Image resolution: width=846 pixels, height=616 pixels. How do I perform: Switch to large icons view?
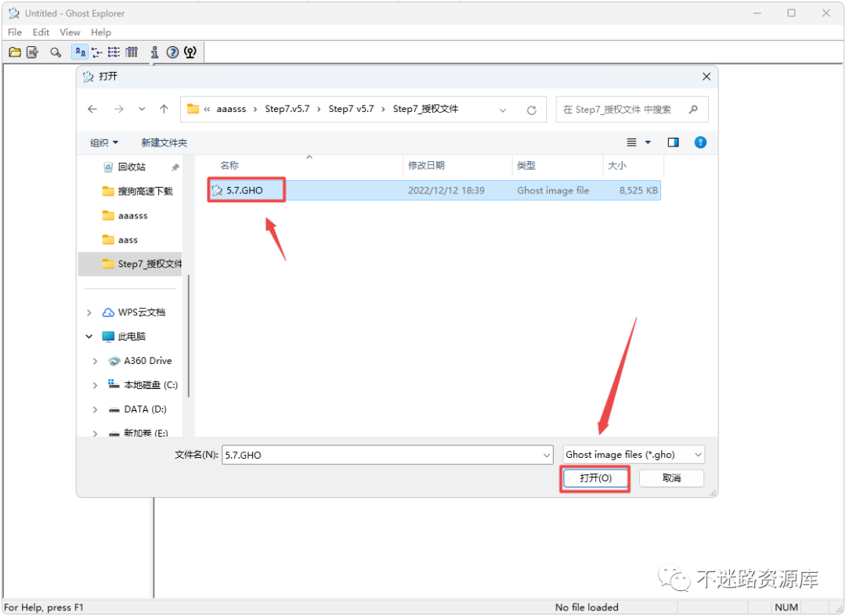[80, 52]
